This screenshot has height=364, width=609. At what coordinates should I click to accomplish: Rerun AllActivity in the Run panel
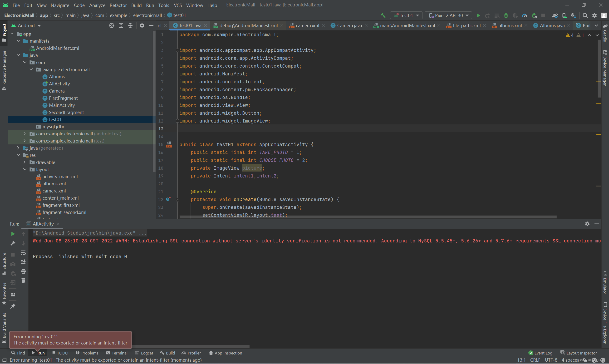click(x=13, y=234)
